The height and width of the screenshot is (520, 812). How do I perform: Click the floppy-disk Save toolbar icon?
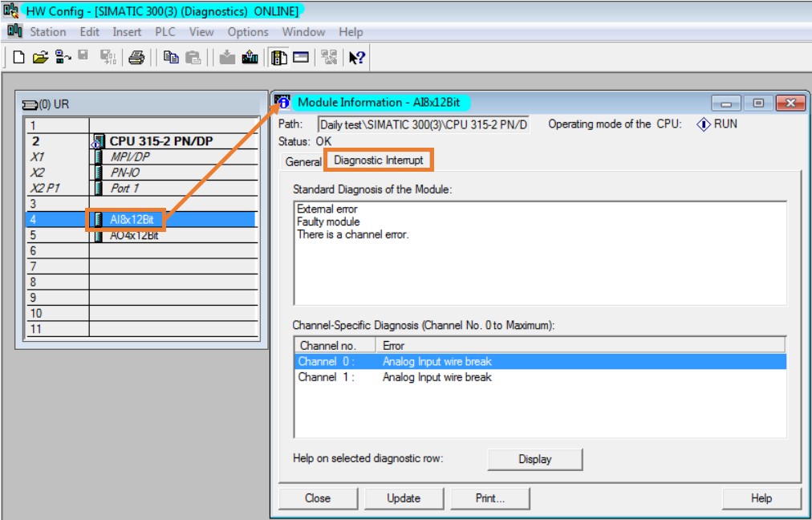tap(83, 56)
